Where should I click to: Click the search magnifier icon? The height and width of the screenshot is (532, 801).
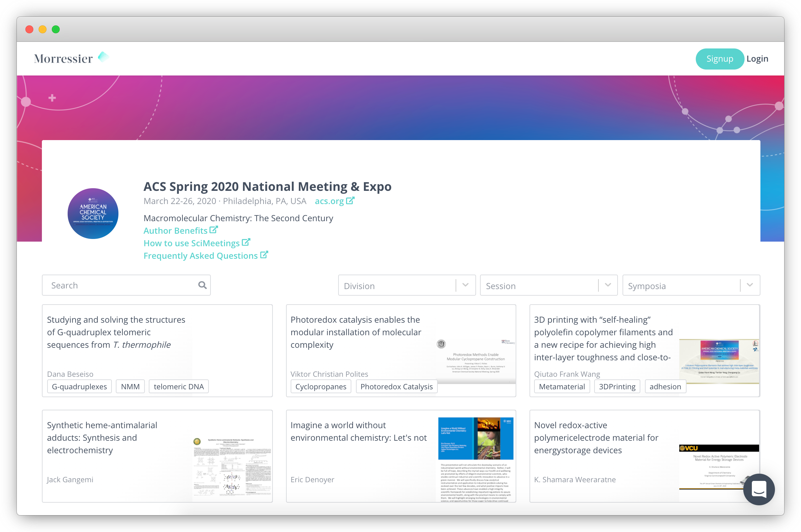[202, 285]
